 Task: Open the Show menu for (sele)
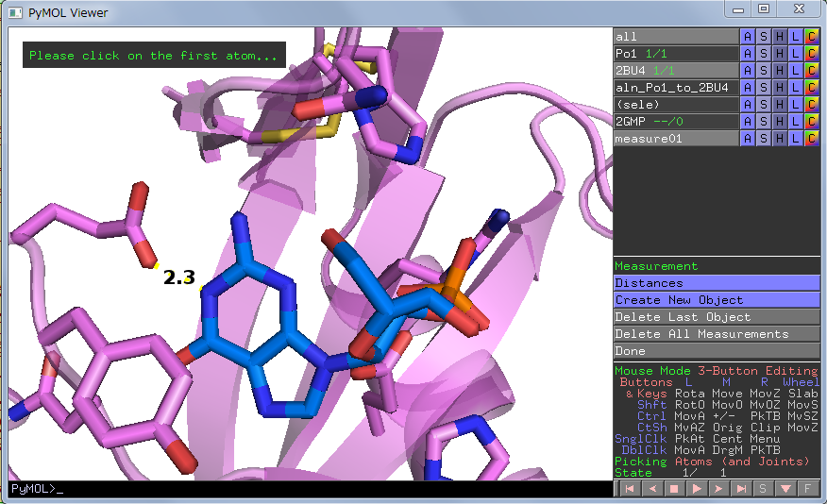pos(764,105)
